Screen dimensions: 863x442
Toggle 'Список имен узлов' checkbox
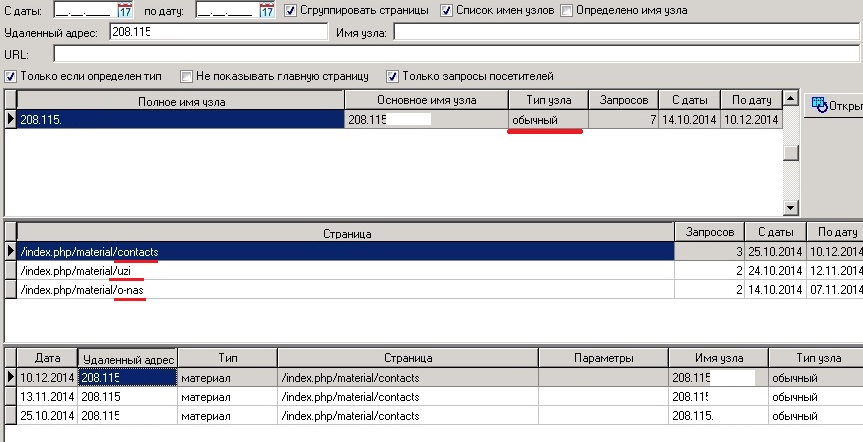[446, 10]
